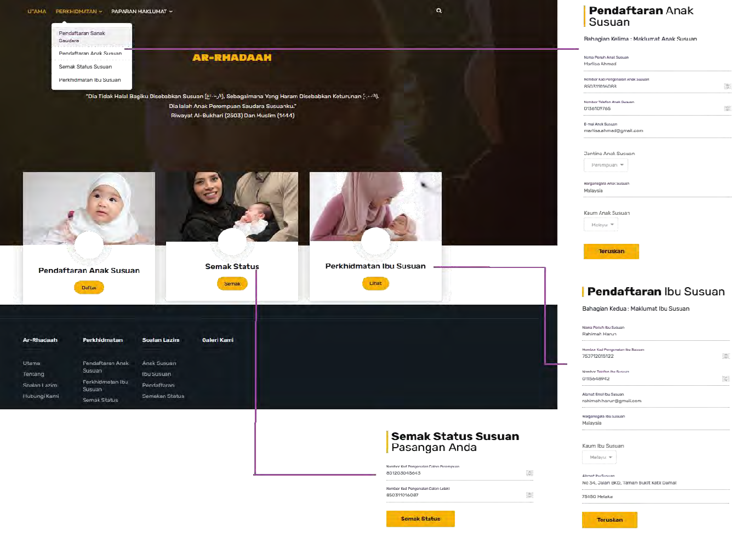Open the Kaum Ibu Susuan Melayu dropdown
The width and height of the screenshot is (753, 560).
599,457
